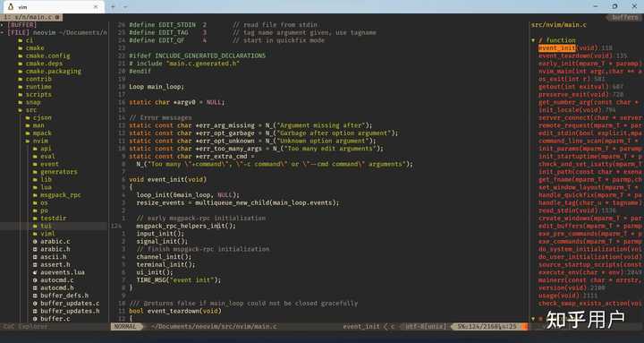Collapse the nvim folder in explorer
Image resolution: width=644 pixels, height=343 pixels.
pos(28,141)
